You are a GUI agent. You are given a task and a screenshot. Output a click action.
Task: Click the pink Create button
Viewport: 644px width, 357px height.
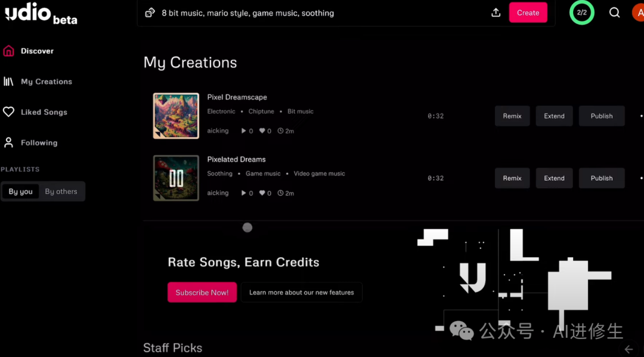[528, 13]
